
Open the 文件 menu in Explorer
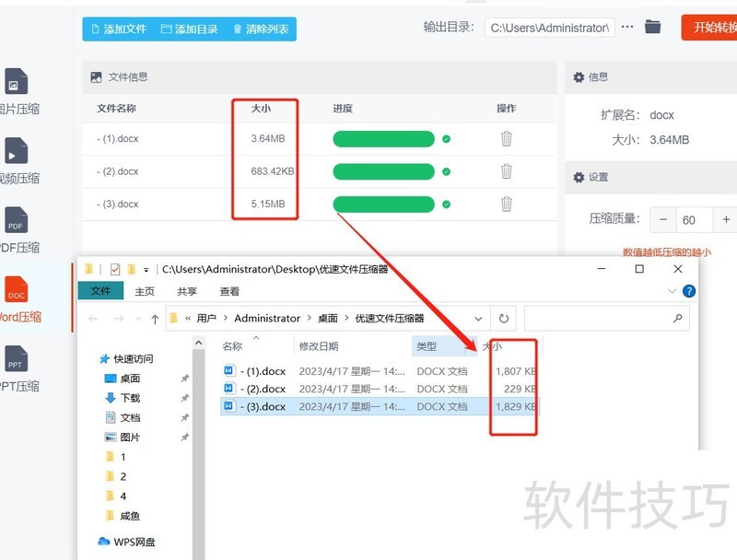(101, 291)
